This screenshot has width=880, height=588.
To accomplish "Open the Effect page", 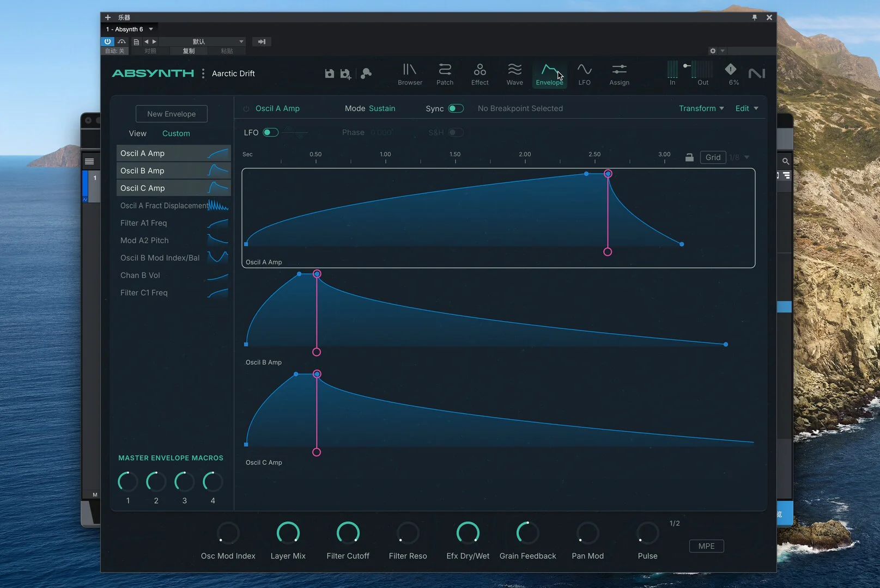I will 480,74.
